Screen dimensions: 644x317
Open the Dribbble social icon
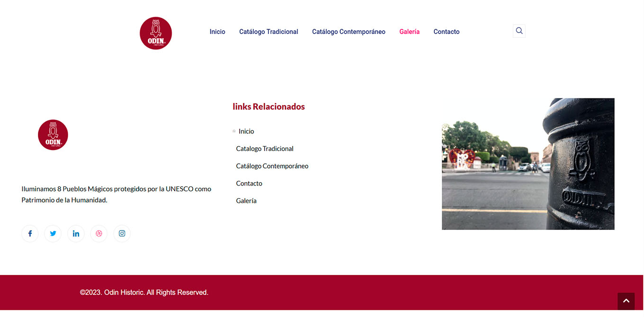pos(99,233)
